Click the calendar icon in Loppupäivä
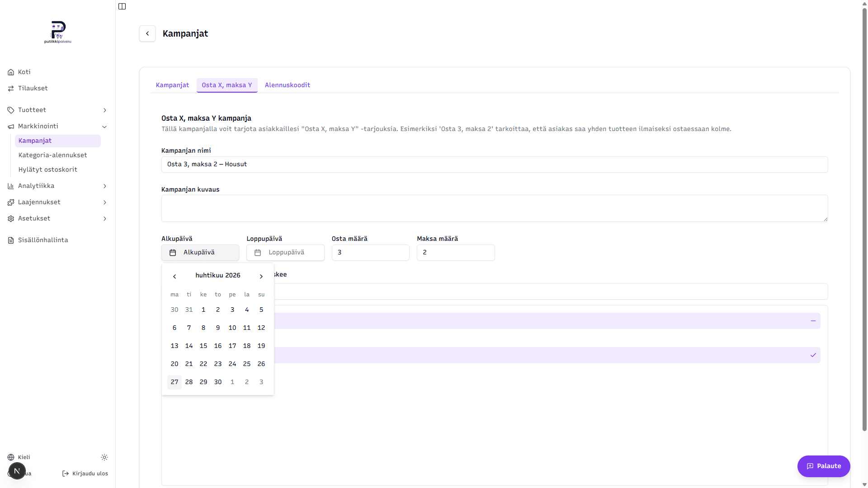Image resolution: width=868 pixels, height=488 pixels. 258,253
